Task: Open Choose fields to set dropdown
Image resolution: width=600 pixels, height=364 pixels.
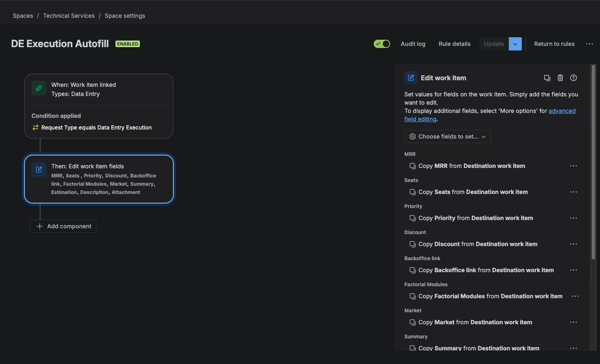Action: pos(448,136)
